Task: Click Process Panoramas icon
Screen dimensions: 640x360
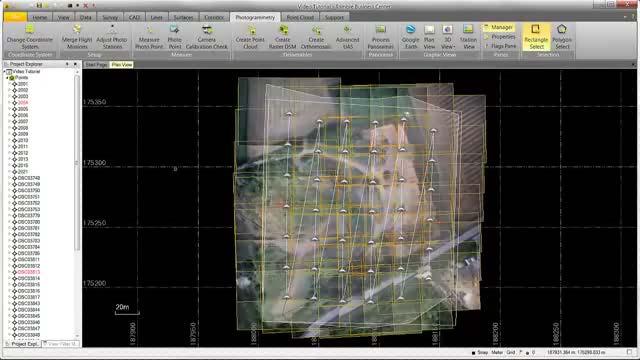Action: coord(380,29)
